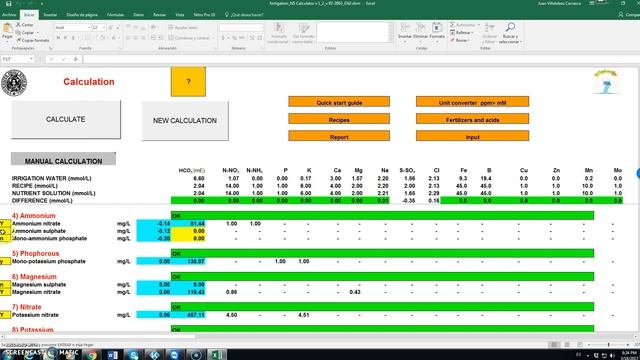Click the Fertilizers and acids button
Viewport: 640px width, 360px height.
click(x=472, y=119)
